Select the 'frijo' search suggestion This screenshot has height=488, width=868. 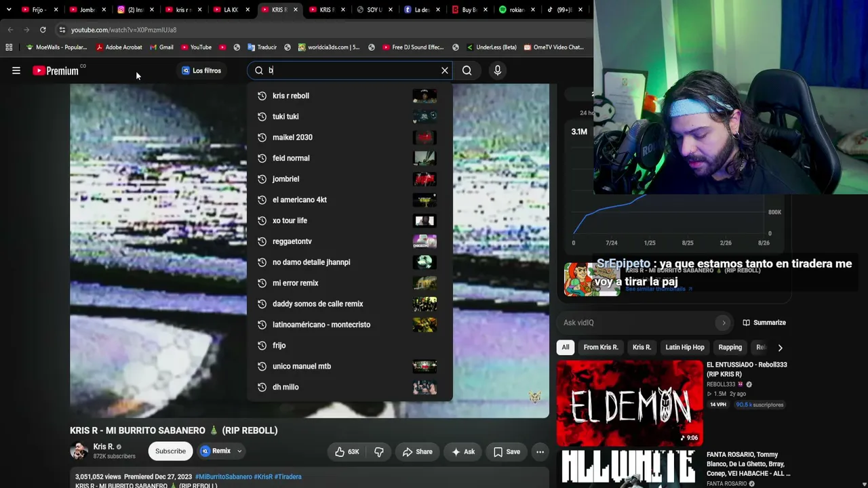point(349,346)
